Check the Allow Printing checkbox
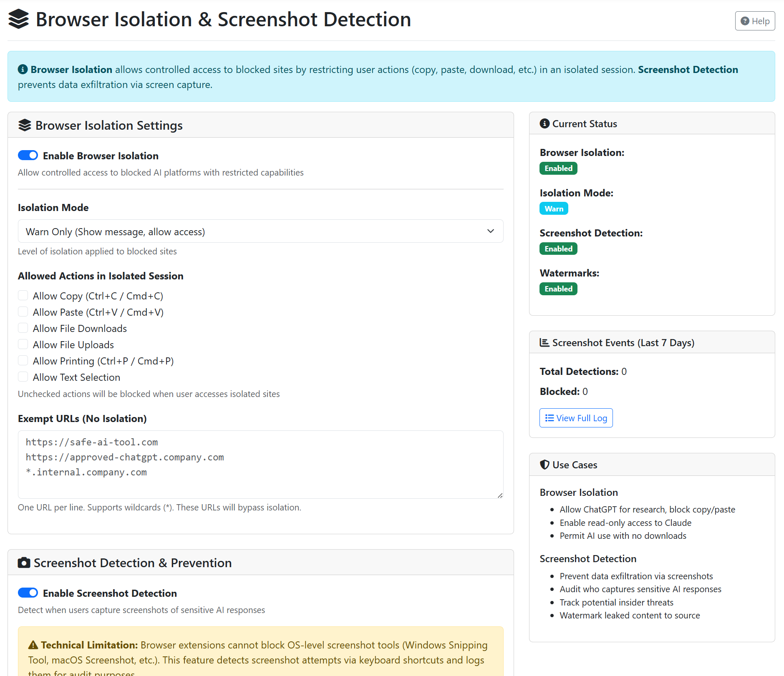Viewport: 784px width, 676px height. click(23, 360)
